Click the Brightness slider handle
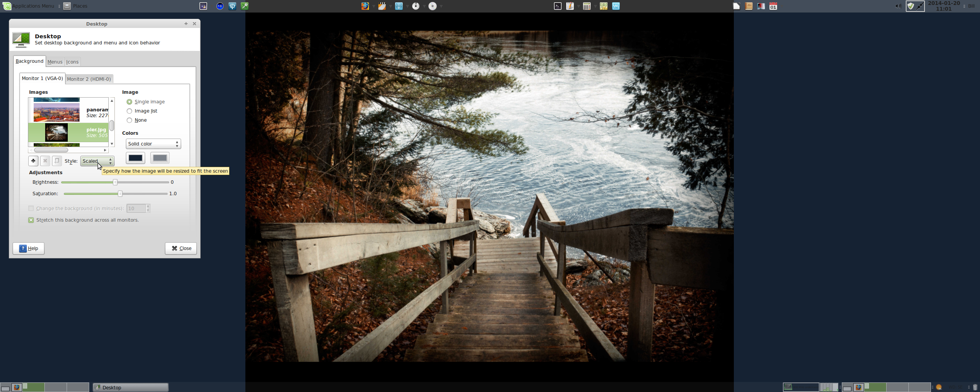This screenshot has width=980, height=392. pos(115,182)
